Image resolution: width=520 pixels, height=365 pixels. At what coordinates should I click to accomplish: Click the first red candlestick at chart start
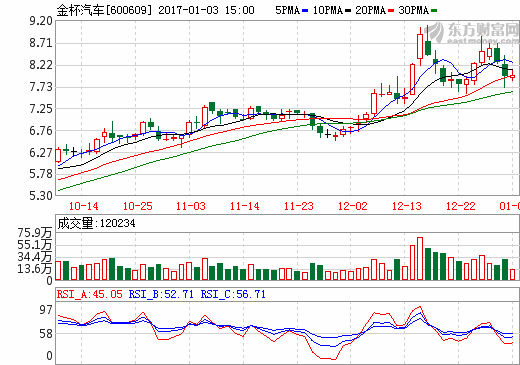pos(58,155)
